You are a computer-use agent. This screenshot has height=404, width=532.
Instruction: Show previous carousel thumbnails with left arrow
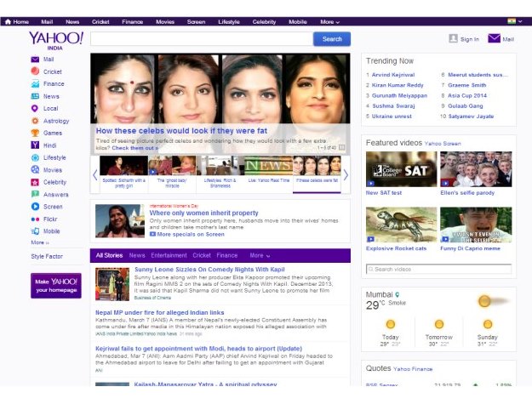pyautogui.click(x=95, y=175)
